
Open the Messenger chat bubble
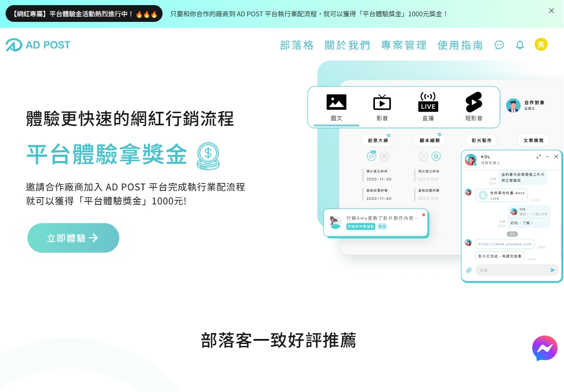[545, 348]
